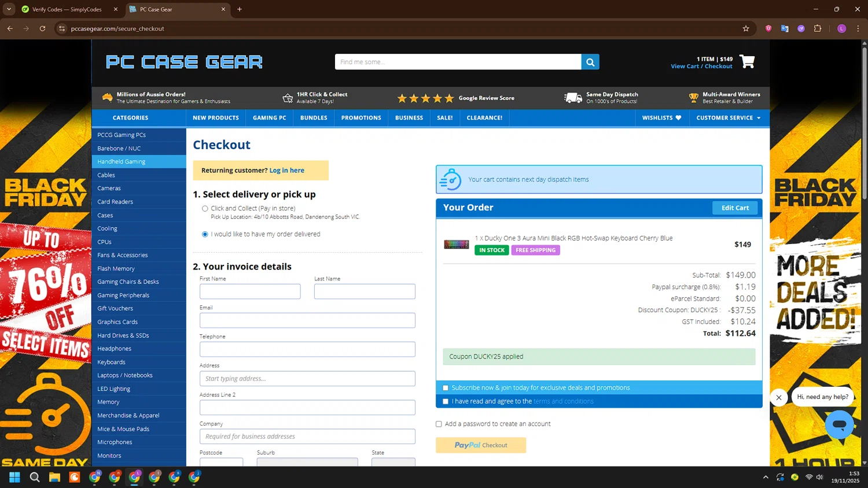Viewport: 868px width, 488px height.
Task: Open the New Products menu
Action: [x=216, y=118]
